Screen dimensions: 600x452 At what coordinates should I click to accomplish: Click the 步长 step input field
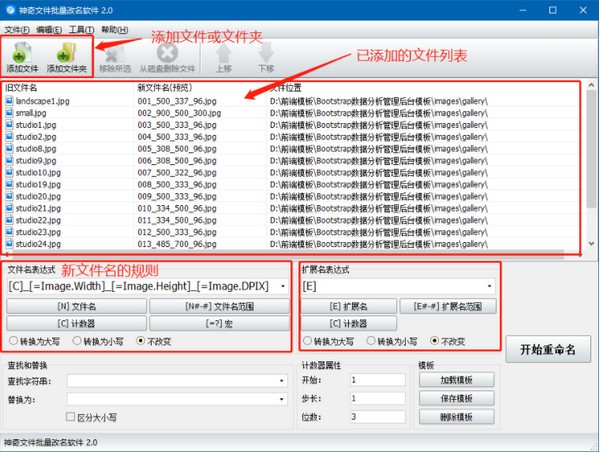pyautogui.click(x=378, y=398)
